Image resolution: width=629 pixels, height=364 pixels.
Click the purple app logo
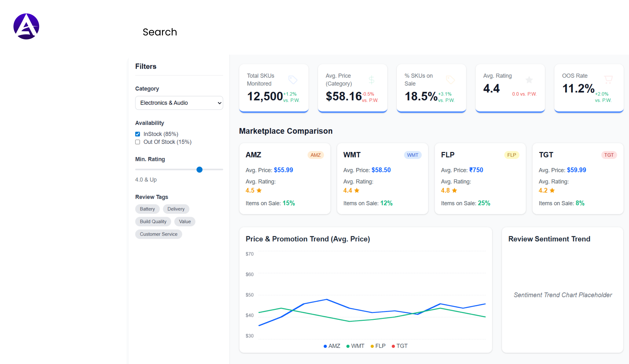point(26,26)
